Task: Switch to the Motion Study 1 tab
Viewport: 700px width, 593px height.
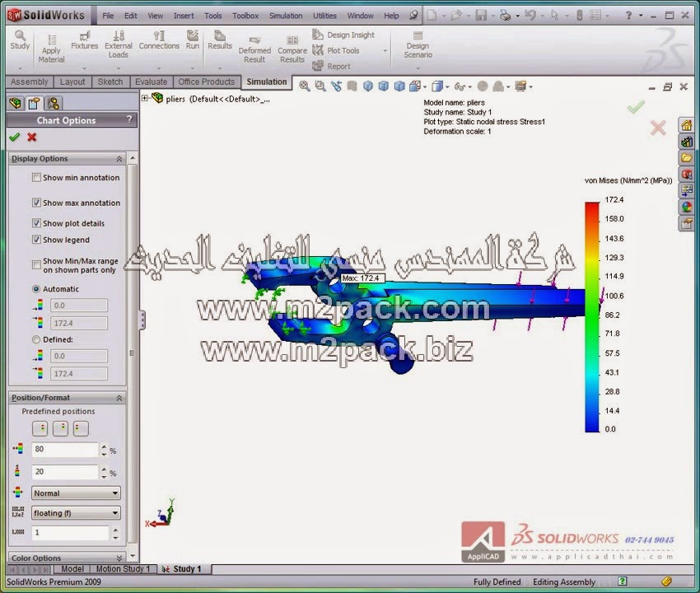Action: click(x=124, y=569)
